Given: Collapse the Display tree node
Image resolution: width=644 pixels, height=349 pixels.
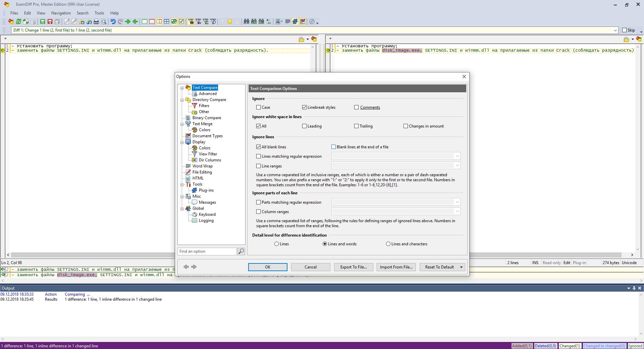Looking at the screenshot, I should pos(182,142).
